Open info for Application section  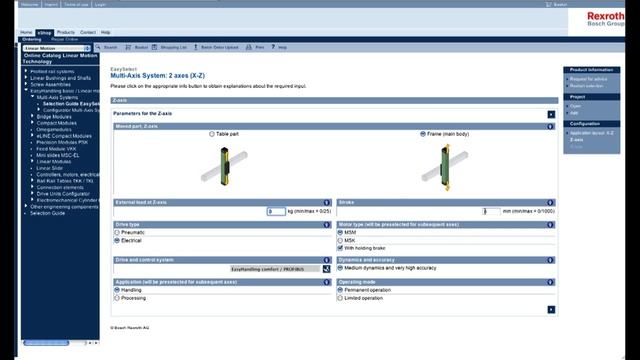[327, 282]
